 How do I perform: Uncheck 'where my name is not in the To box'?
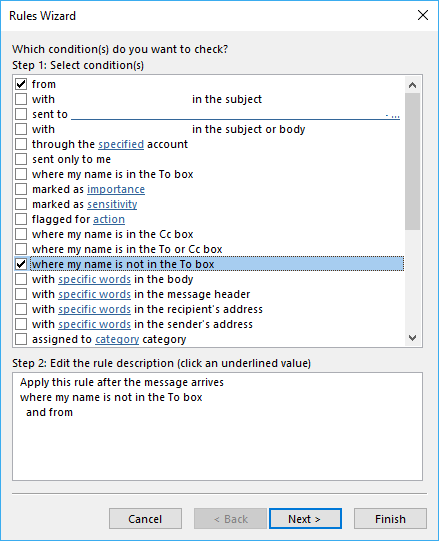pos(21,264)
